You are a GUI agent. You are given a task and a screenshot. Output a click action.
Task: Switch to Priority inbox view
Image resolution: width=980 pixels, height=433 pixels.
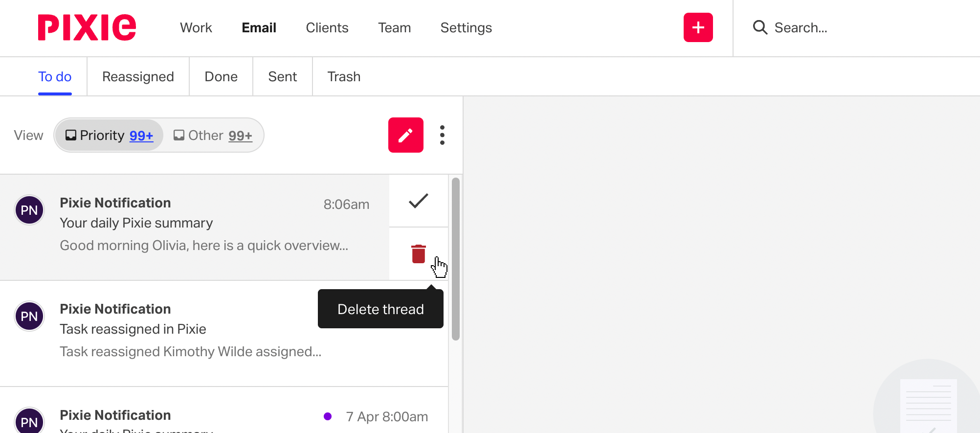click(x=109, y=135)
